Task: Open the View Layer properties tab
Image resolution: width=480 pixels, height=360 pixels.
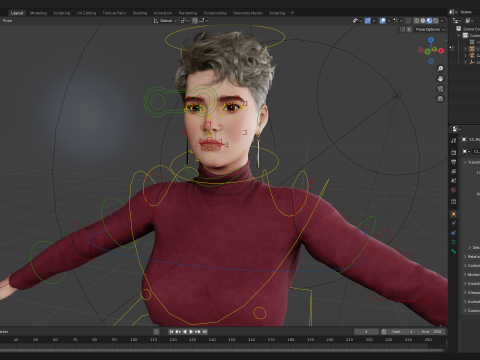Action: 453,171
